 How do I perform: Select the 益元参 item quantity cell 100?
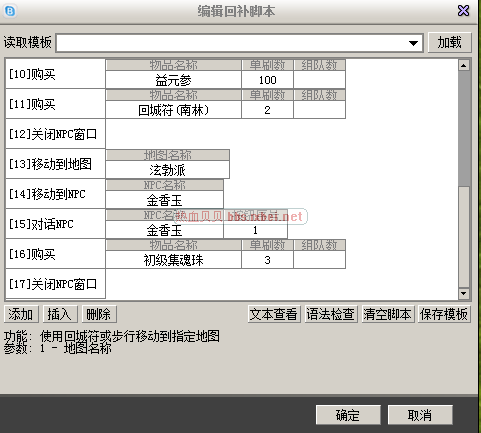click(267, 80)
